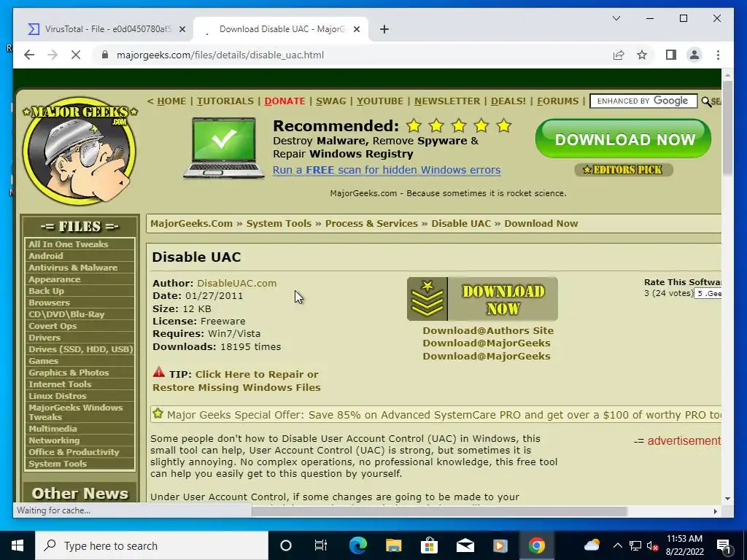
Task: Open Windows Start menu
Action: pos(18,545)
